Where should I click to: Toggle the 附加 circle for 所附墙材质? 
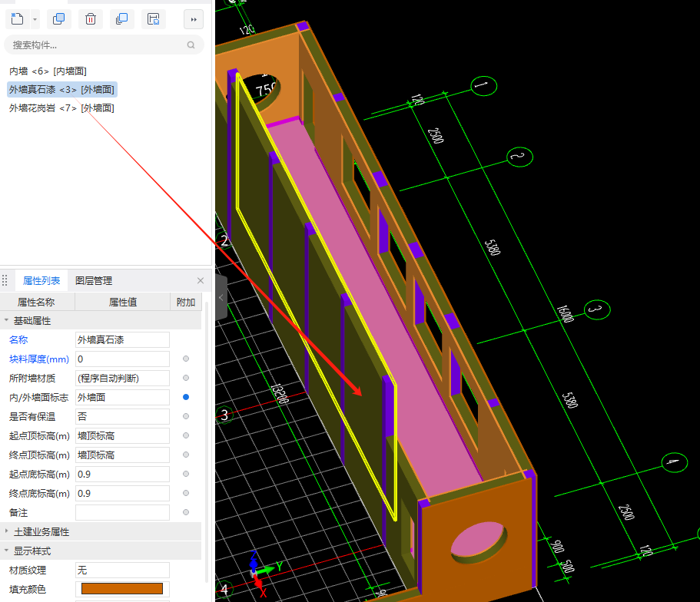click(x=186, y=378)
